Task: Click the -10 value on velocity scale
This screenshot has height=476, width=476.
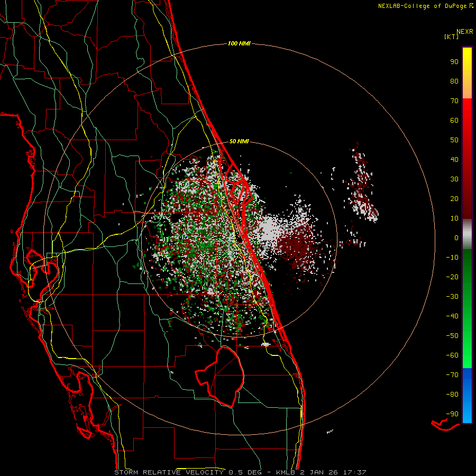Action: pyautogui.click(x=452, y=258)
